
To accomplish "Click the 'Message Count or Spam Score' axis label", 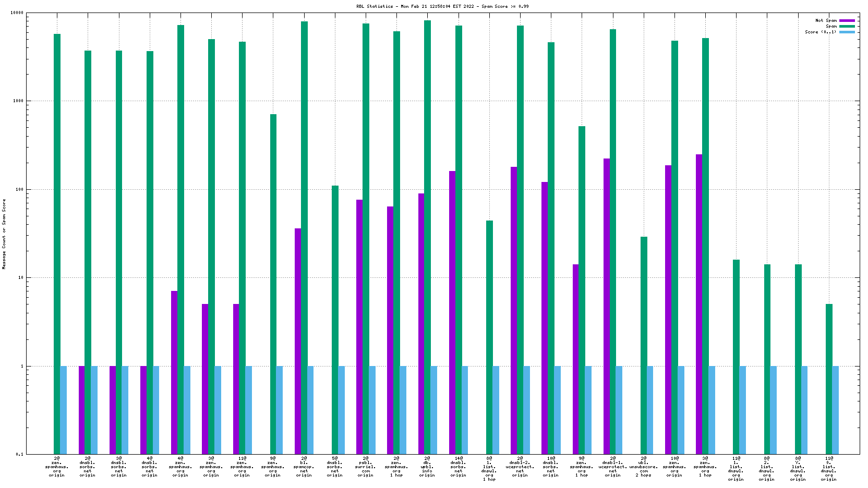I will [x=4, y=234].
